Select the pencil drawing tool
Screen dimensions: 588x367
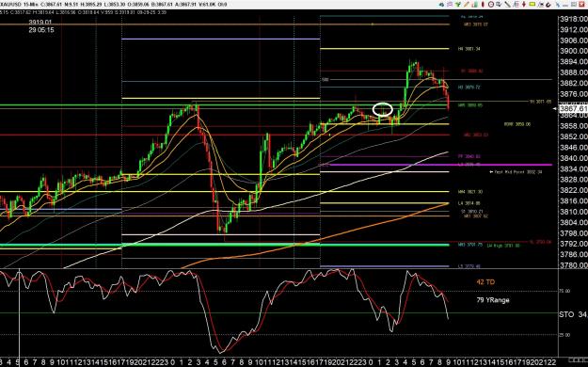point(466,5)
